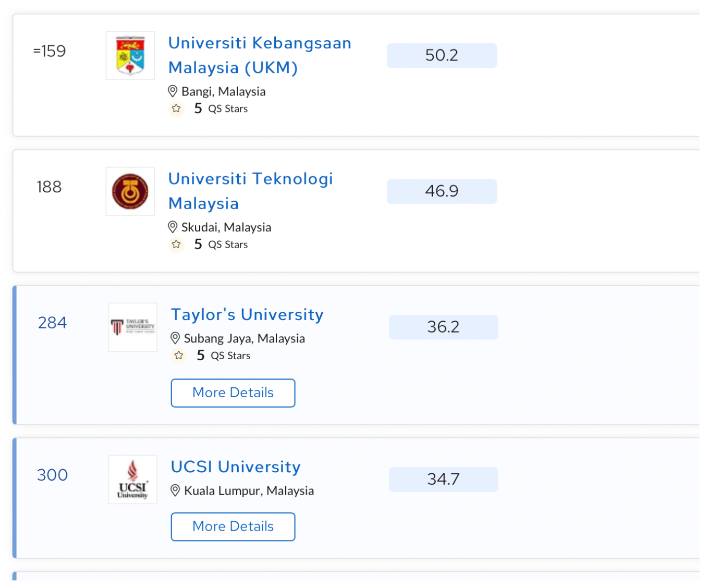
Task: Click the QS Stars icon for Taylor's University
Action: click(179, 356)
